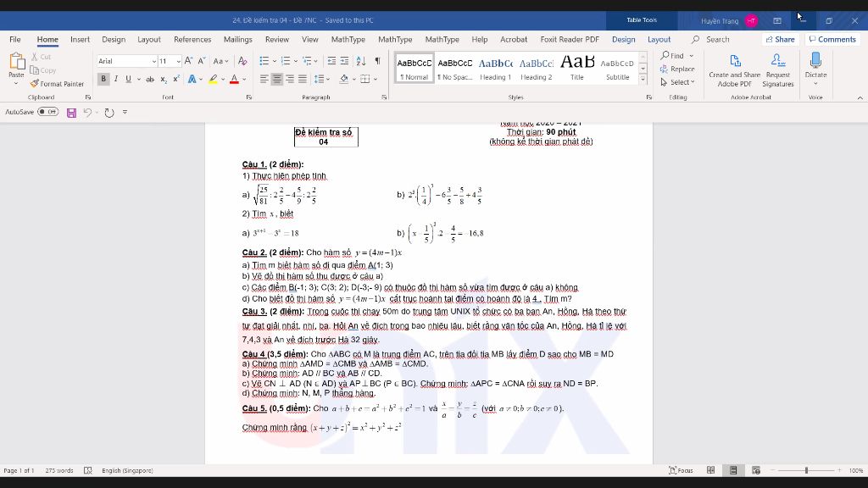Click the Share button
The height and width of the screenshot is (488, 868).
coord(781,39)
